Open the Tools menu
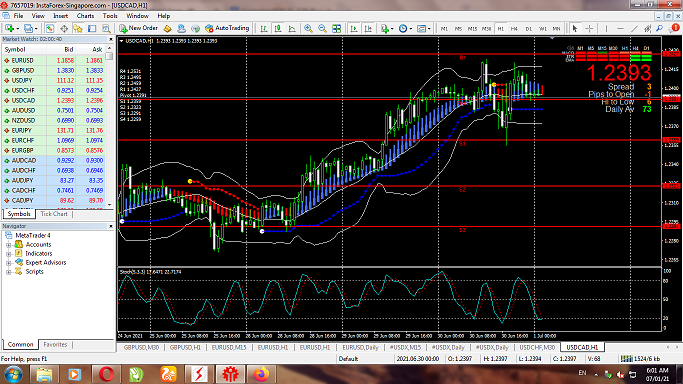 point(110,16)
